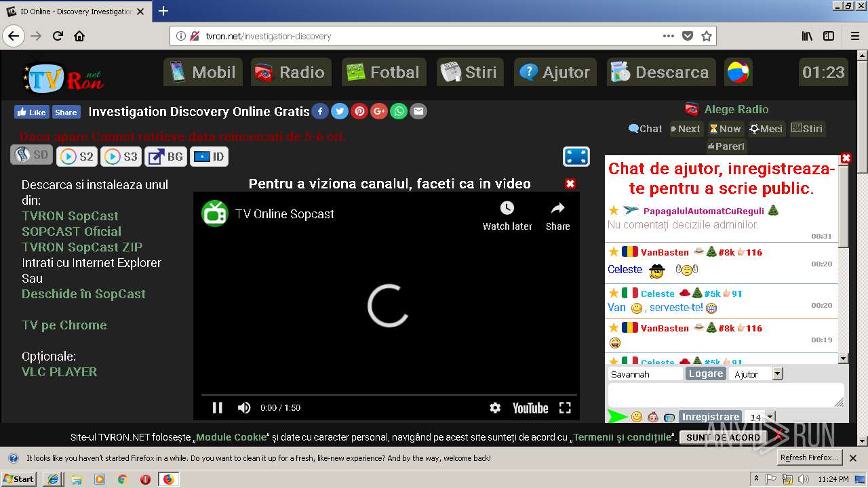
Task: Click the Logare login button
Action: [705, 373]
